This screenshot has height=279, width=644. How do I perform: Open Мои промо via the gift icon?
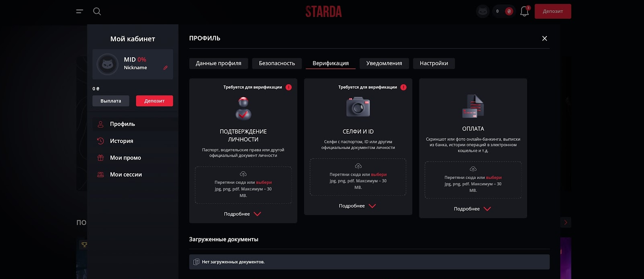point(100,158)
